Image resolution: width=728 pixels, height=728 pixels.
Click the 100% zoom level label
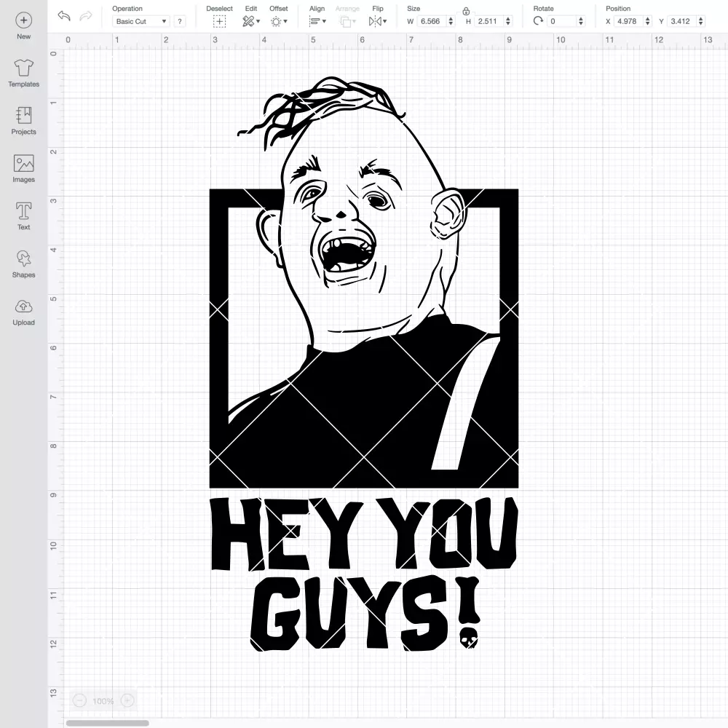tap(103, 701)
